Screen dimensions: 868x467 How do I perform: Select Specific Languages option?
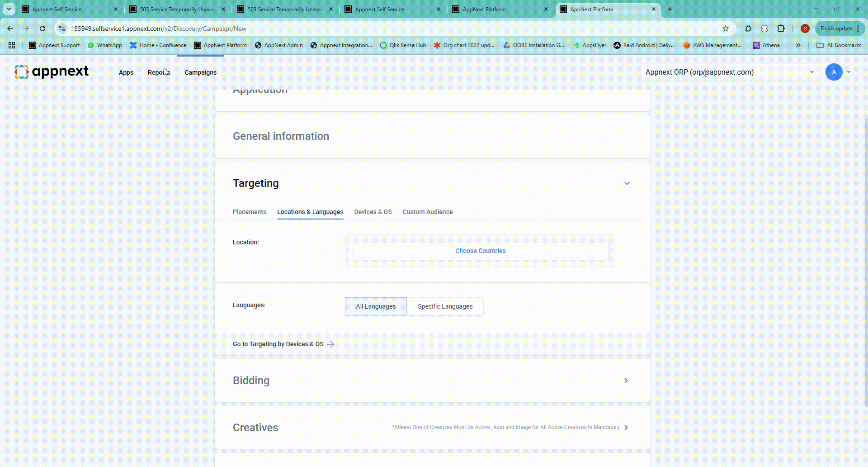(445, 306)
